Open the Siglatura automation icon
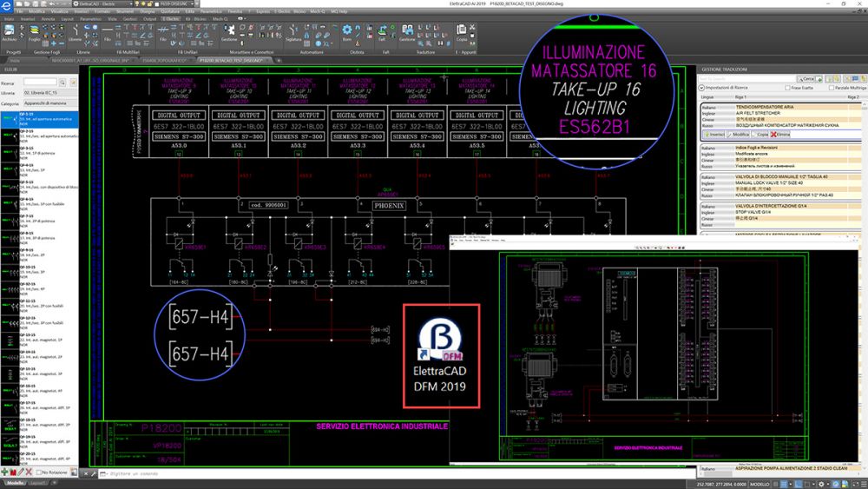This screenshot has width=868, height=489. (293, 32)
